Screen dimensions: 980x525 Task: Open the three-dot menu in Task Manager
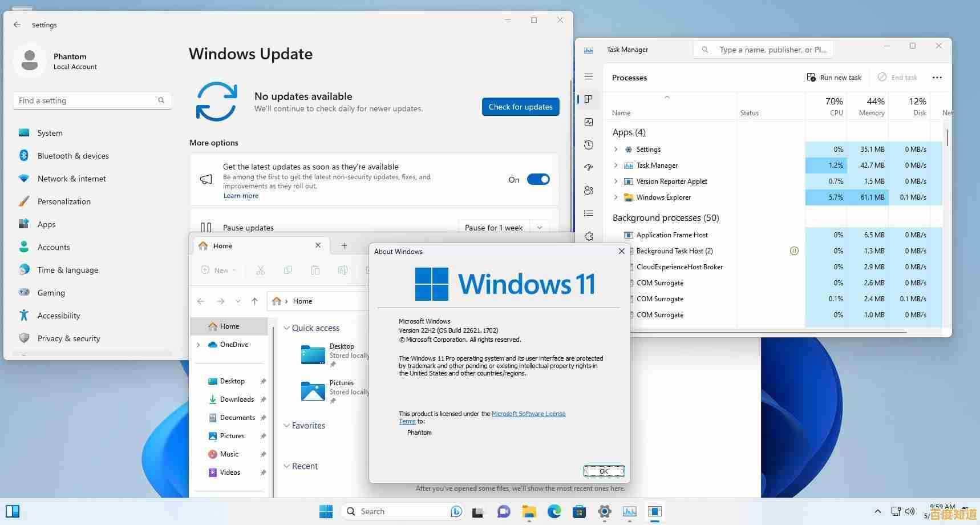[938, 77]
